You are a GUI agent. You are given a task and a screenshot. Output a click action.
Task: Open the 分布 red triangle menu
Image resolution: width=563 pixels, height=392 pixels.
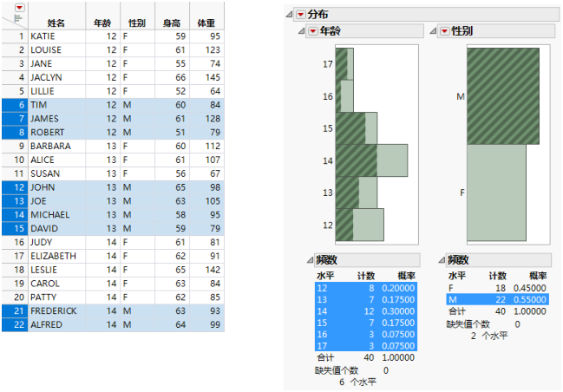tap(301, 15)
